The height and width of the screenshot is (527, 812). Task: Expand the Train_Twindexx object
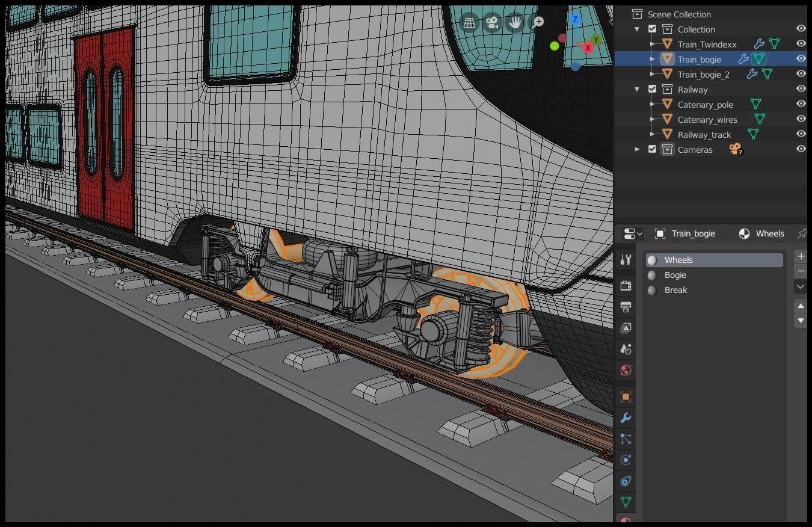coord(652,44)
